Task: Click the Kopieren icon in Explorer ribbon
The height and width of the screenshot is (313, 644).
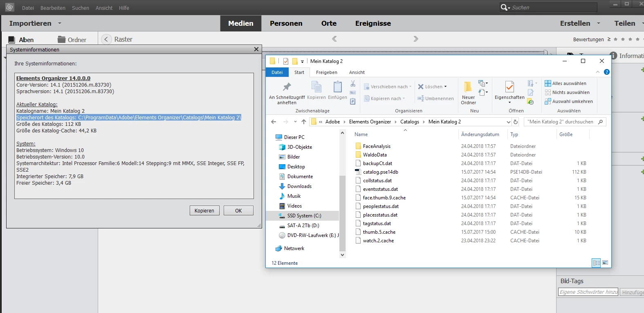Action: 316,90
